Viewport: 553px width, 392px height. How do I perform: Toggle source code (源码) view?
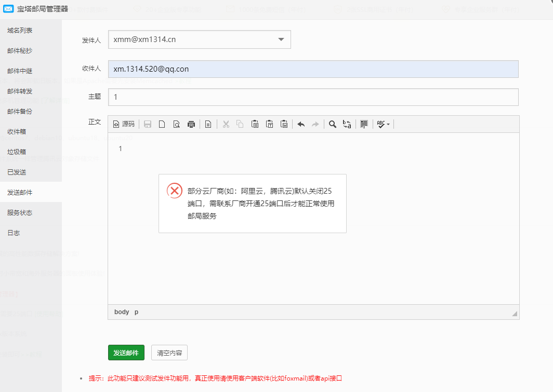point(124,124)
